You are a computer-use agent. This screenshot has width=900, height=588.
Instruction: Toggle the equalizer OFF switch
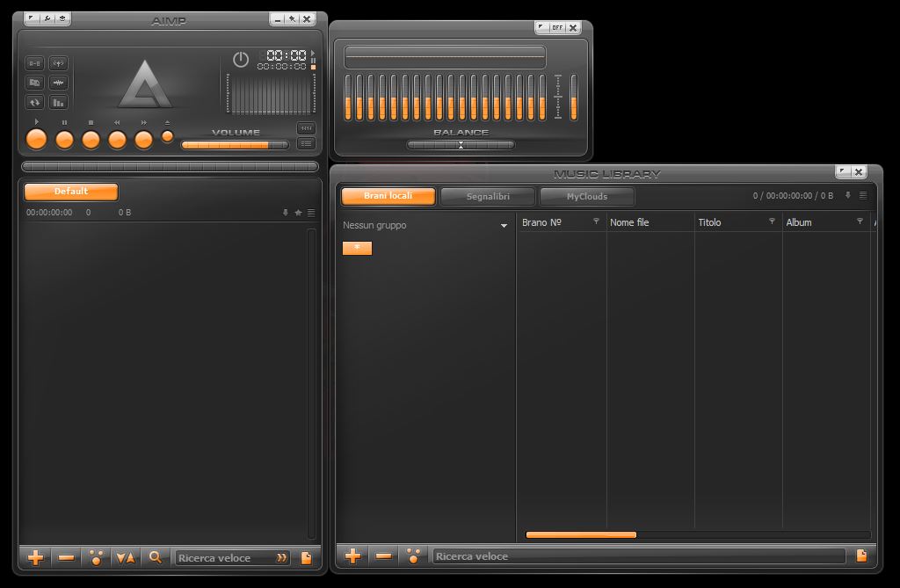tap(557, 27)
